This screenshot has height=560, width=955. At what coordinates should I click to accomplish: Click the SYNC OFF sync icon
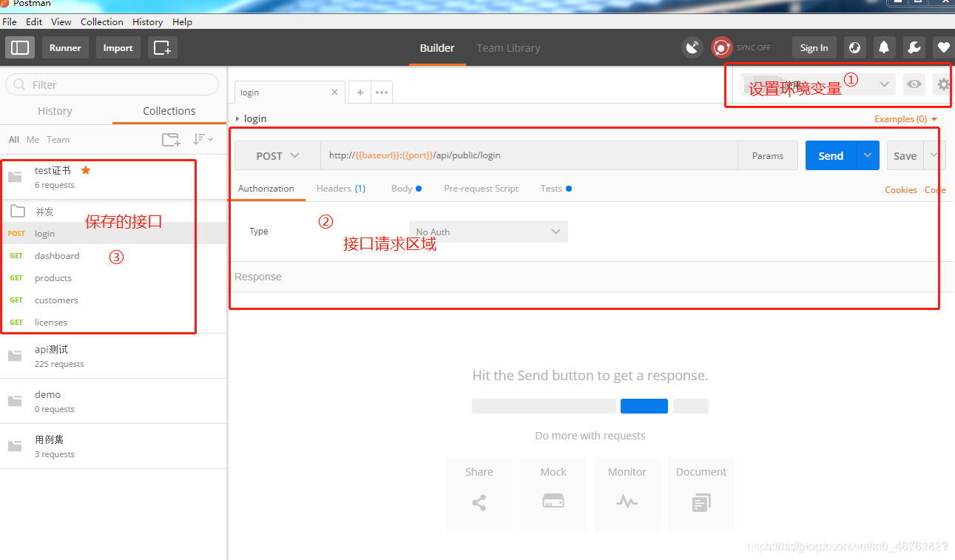pos(721,48)
